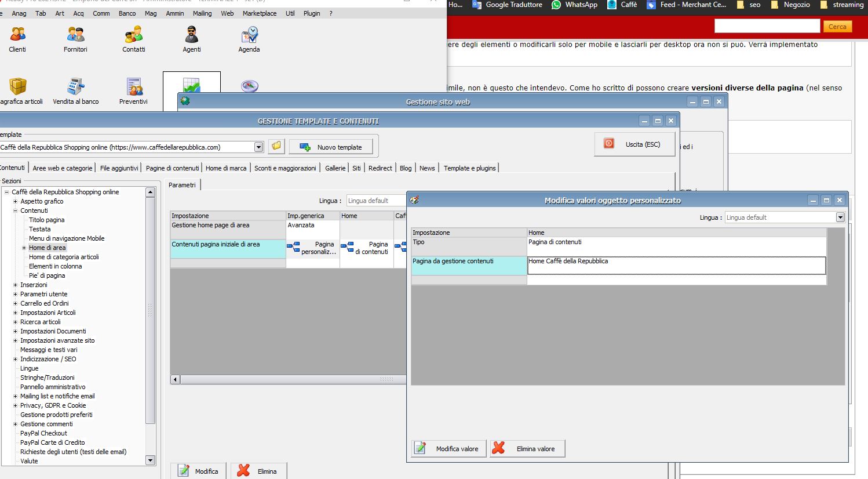Switch to the Pagine di contenuti tab
The image size is (868, 479).
tap(173, 168)
